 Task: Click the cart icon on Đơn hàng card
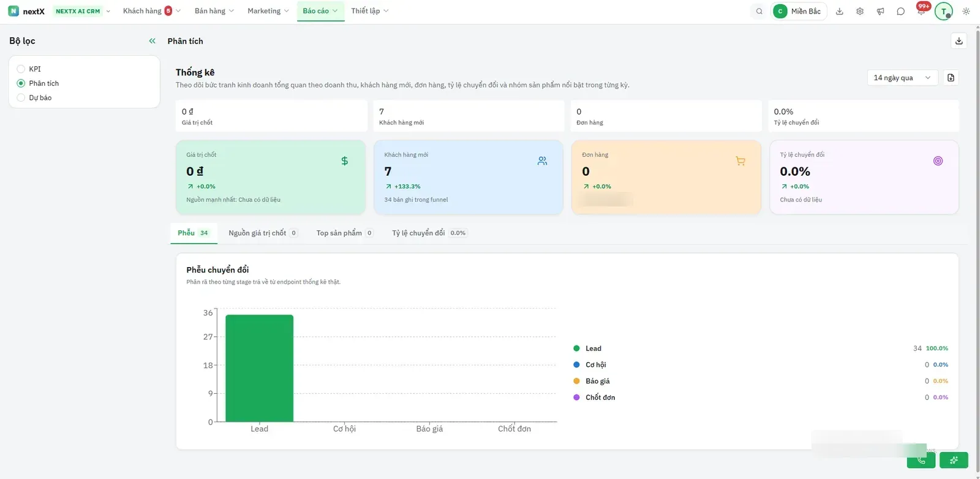(741, 160)
